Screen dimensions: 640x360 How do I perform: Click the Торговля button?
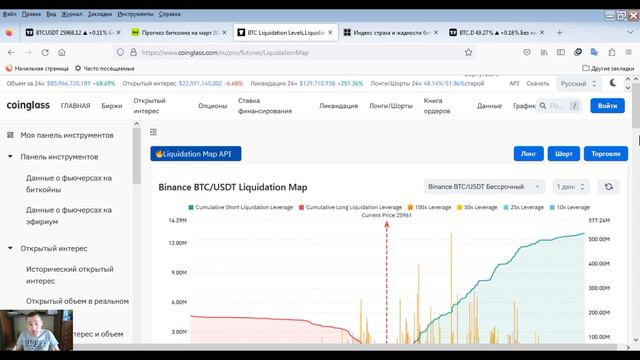tap(606, 154)
